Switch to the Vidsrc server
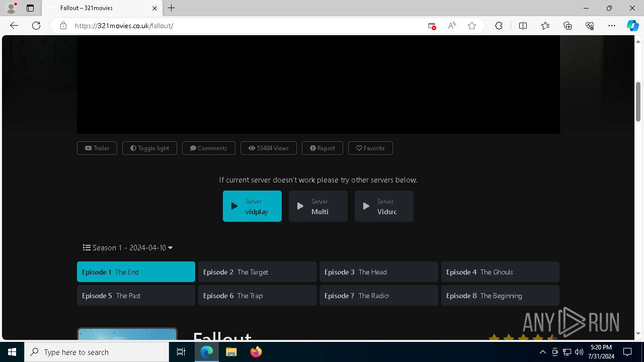Image resolution: width=644 pixels, height=362 pixels. [x=384, y=206]
